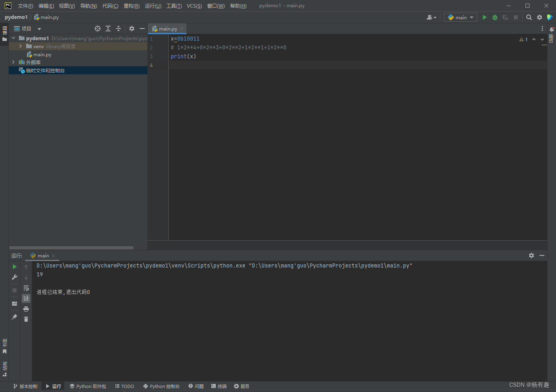Open project view mode dropdown arrow
Viewport: 556px width, 392px height.
(39, 29)
